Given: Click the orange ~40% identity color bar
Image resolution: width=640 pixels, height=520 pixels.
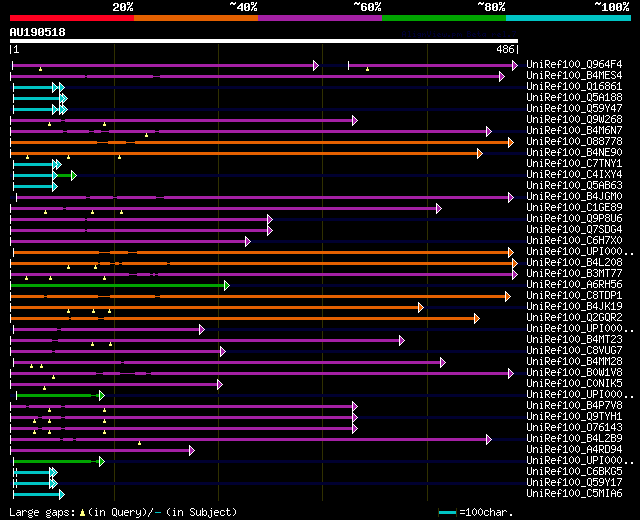Looking at the screenshot, I should (x=196, y=18).
